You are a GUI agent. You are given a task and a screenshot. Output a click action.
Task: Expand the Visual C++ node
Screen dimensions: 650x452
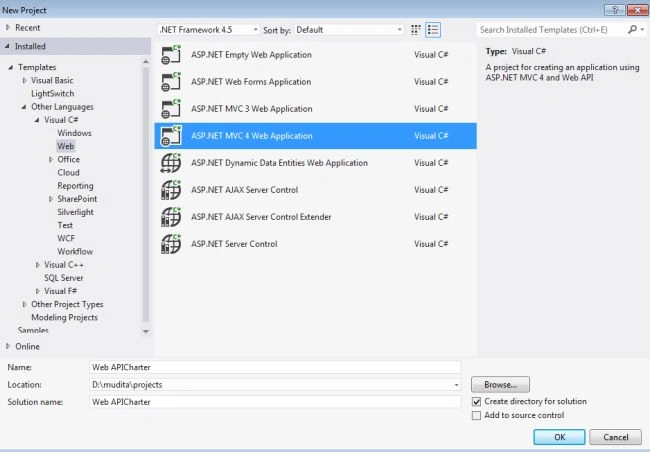(x=38, y=265)
